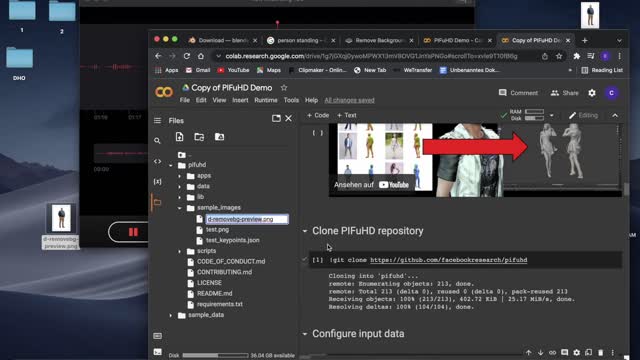640x360 pixels.
Task: Delete cell trash icon
Action: [x=600, y=352]
